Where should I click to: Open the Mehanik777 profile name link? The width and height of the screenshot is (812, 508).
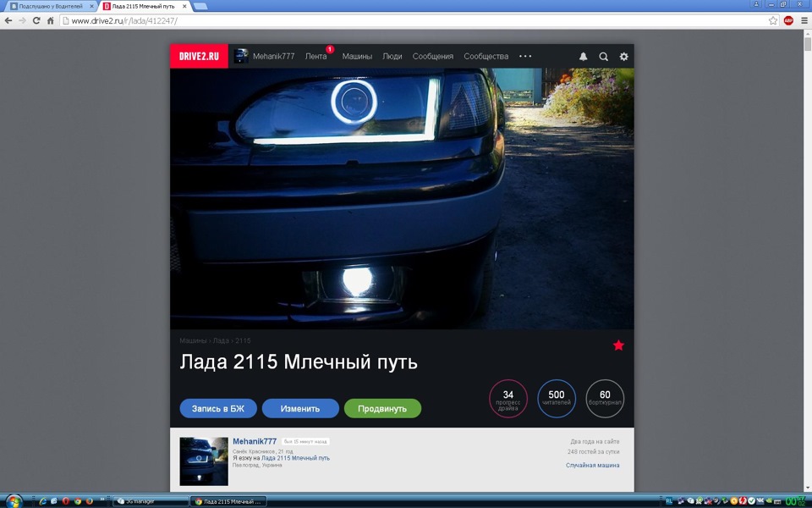[x=255, y=441]
